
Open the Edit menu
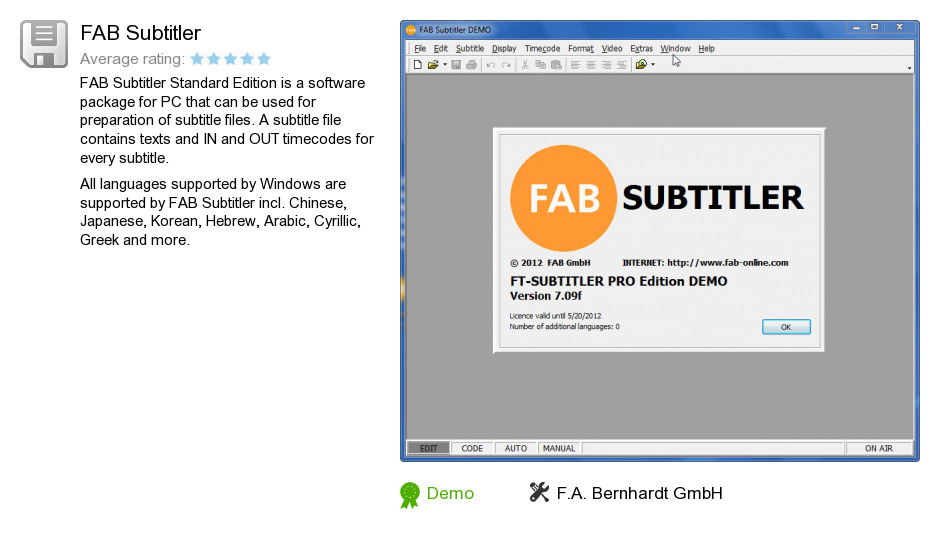tap(441, 49)
